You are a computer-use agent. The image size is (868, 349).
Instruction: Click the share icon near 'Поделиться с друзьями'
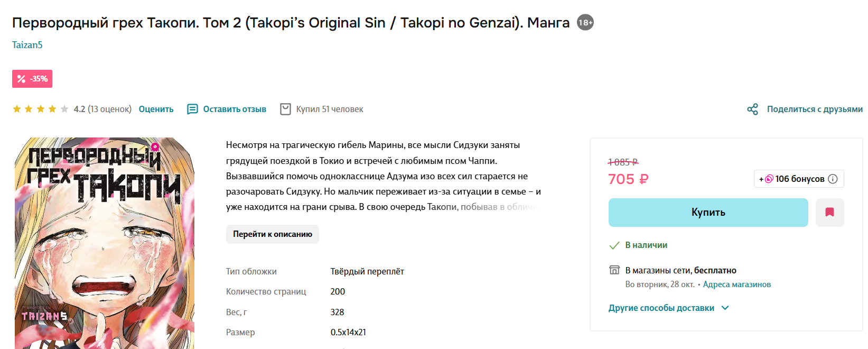pyautogui.click(x=752, y=109)
